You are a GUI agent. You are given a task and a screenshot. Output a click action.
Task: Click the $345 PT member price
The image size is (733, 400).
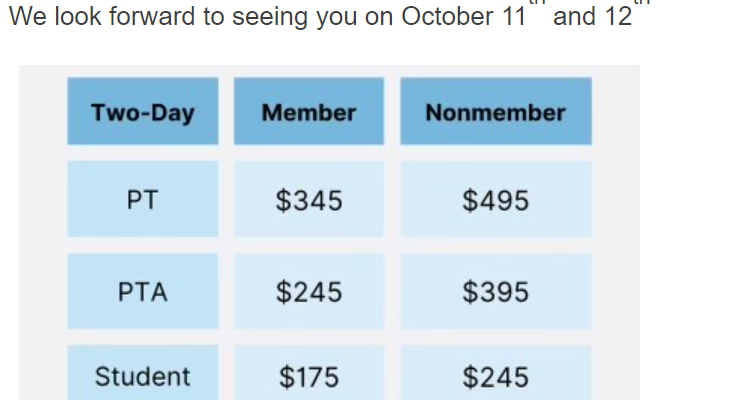pos(309,200)
